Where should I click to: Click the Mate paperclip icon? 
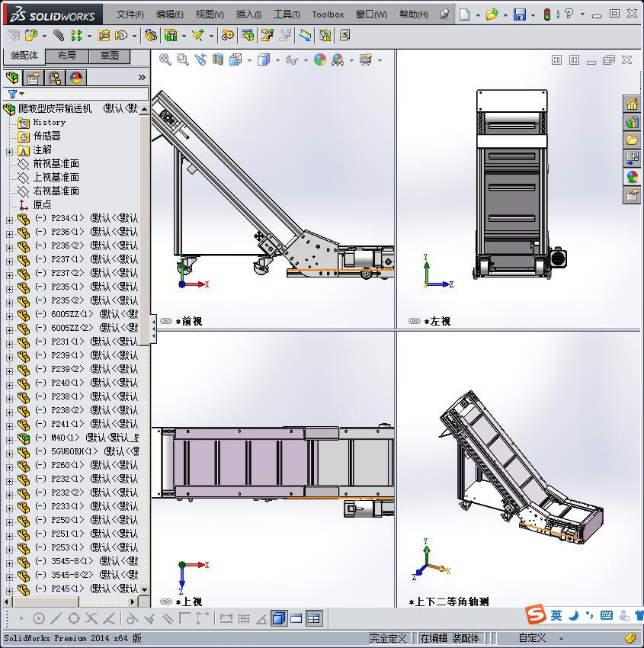pyautogui.click(x=59, y=36)
